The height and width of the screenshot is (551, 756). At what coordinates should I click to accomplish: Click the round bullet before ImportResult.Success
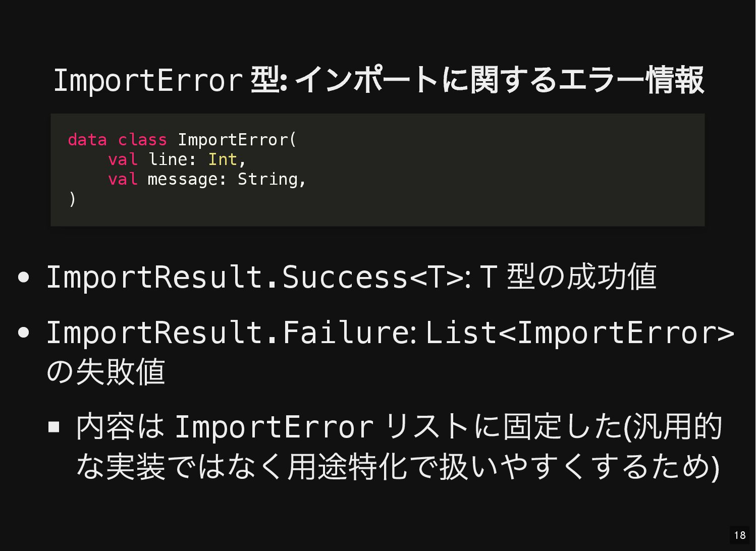[23, 277]
